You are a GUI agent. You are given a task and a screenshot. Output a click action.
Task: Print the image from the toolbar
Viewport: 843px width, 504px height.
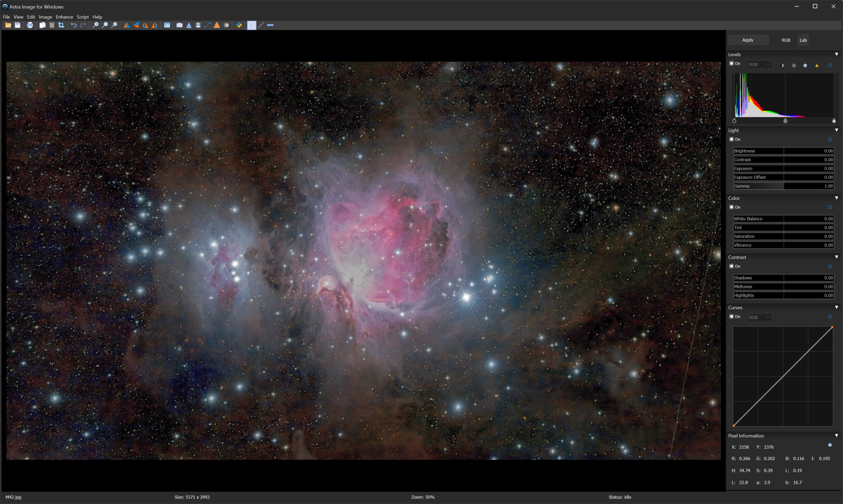(30, 25)
